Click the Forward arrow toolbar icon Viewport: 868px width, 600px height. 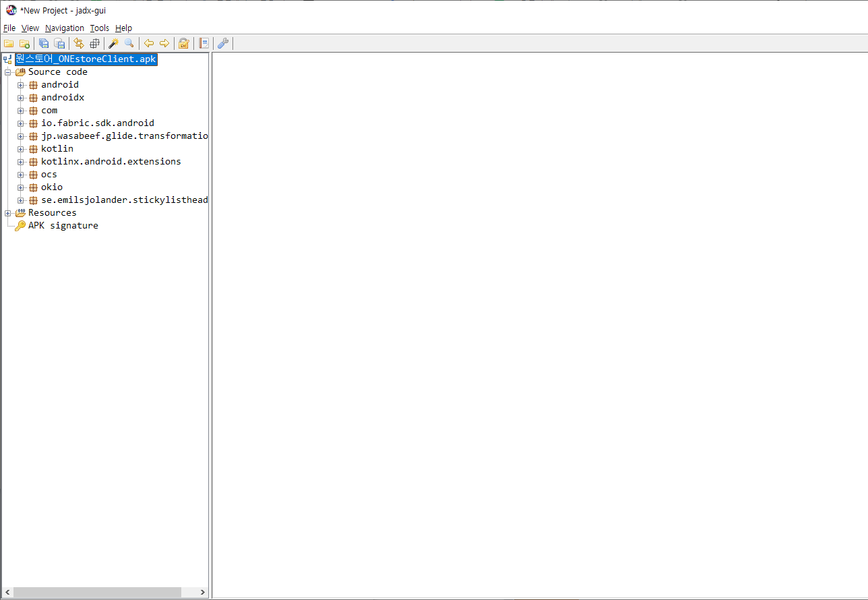(164, 43)
